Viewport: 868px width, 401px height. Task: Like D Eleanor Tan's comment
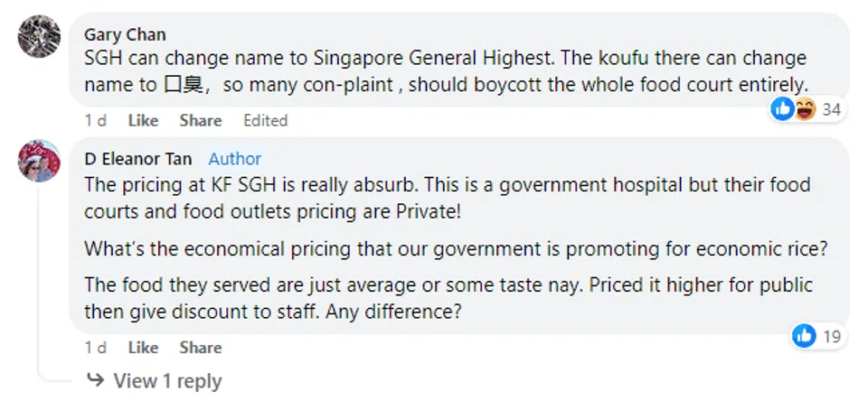(x=143, y=348)
